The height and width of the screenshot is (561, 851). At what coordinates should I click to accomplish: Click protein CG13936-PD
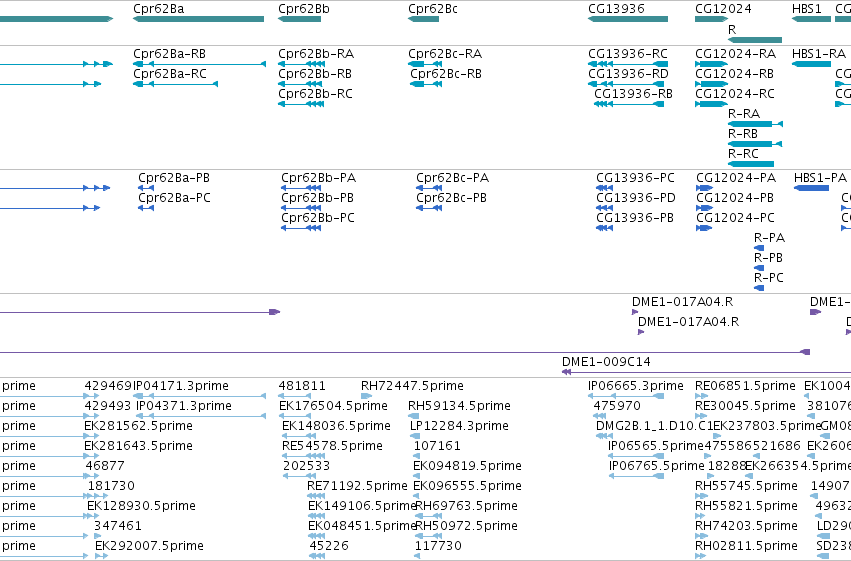click(x=636, y=198)
